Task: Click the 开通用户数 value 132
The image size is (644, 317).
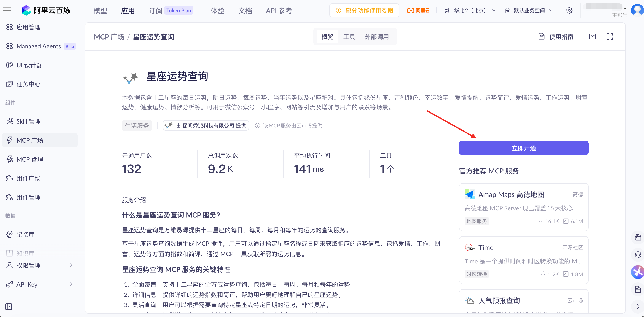Action: [131, 169]
